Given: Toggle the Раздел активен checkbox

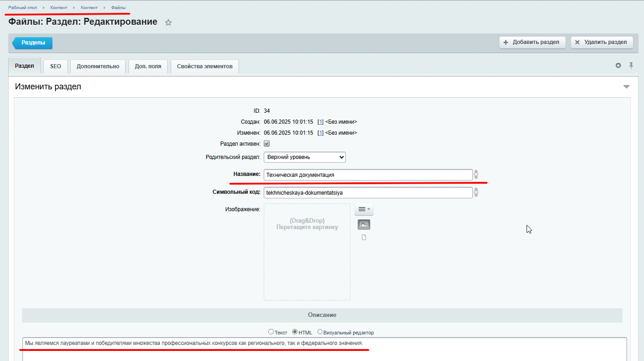Looking at the screenshot, I should (267, 143).
